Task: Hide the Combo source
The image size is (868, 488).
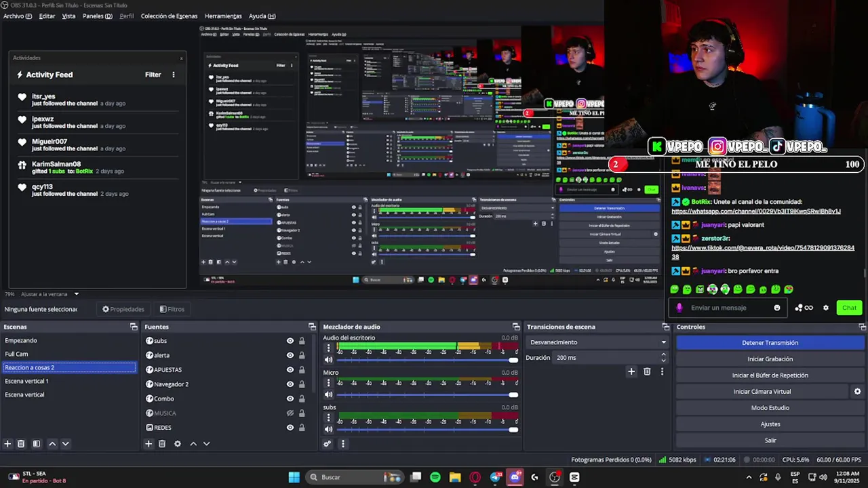Action: pos(290,399)
